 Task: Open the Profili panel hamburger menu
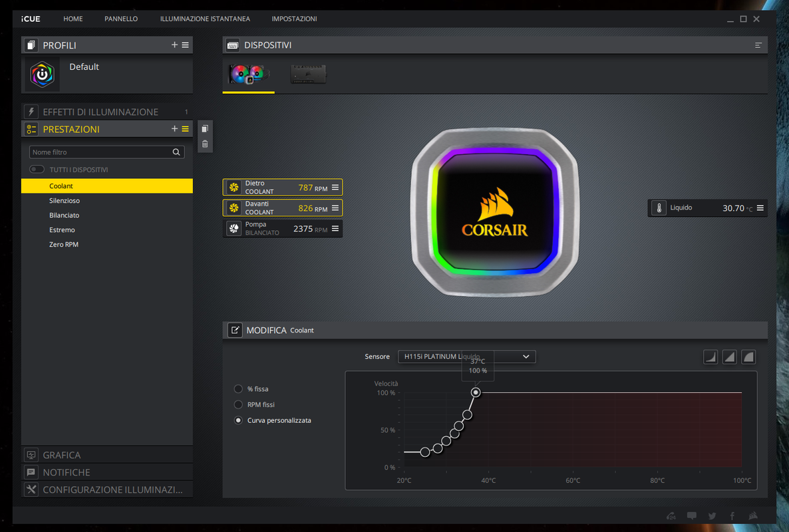[185, 45]
